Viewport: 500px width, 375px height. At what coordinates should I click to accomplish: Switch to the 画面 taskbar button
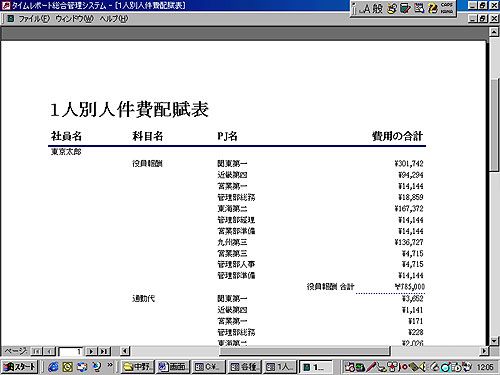(173, 367)
